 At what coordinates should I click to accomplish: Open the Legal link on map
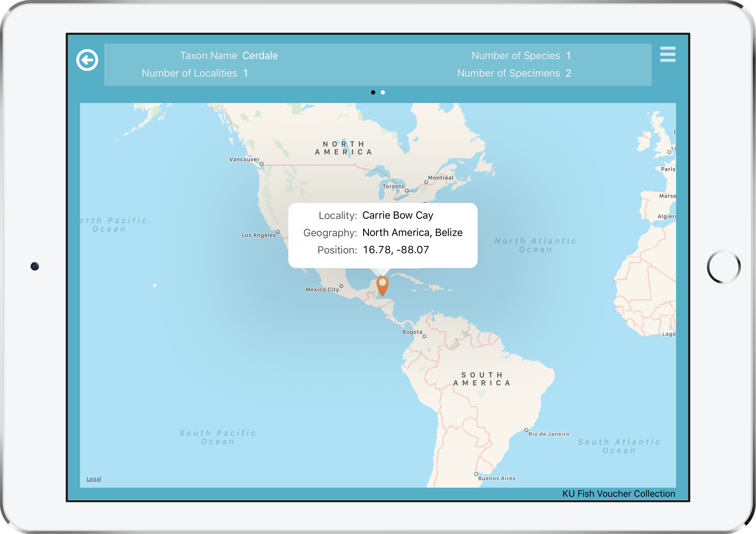94,479
